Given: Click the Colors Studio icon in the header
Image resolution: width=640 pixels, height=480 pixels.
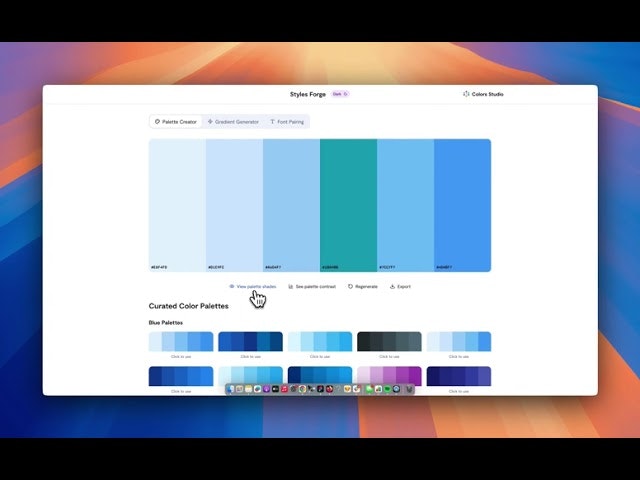Looking at the screenshot, I should click(466, 94).
